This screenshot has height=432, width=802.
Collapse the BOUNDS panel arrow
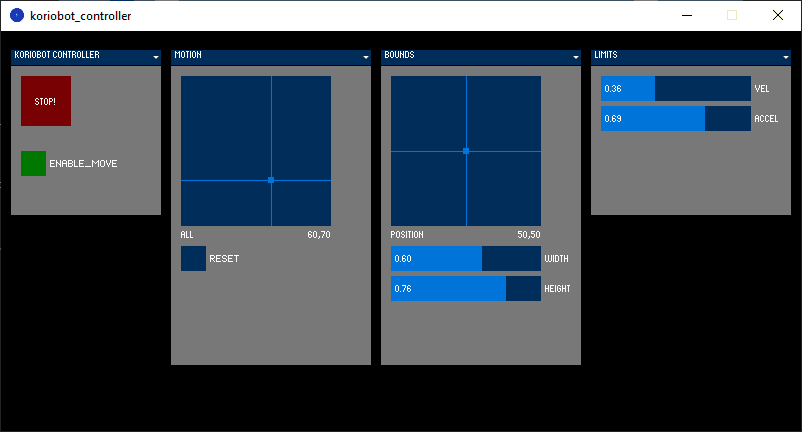coord(576,57)
